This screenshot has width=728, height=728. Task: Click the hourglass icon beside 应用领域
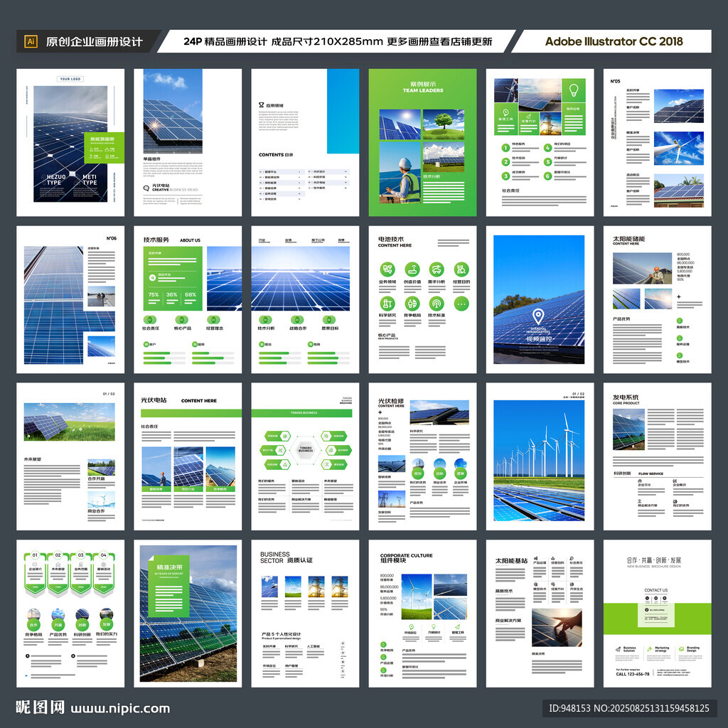[262, 105]
